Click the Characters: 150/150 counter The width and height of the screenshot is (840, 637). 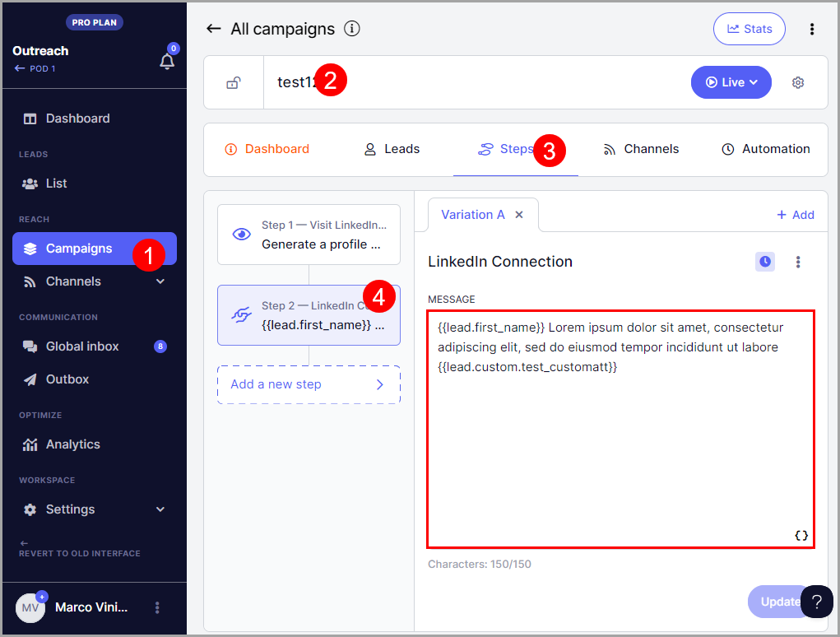(480, 564)
